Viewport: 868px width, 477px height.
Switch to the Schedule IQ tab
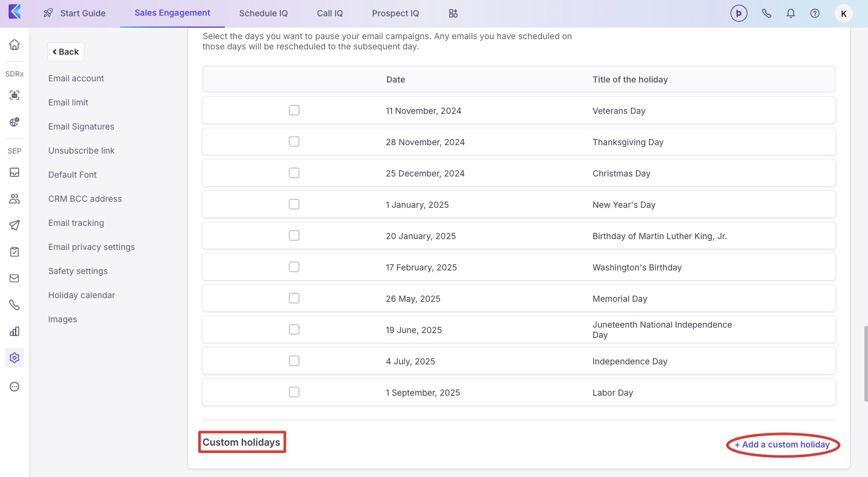click(263, 13)
